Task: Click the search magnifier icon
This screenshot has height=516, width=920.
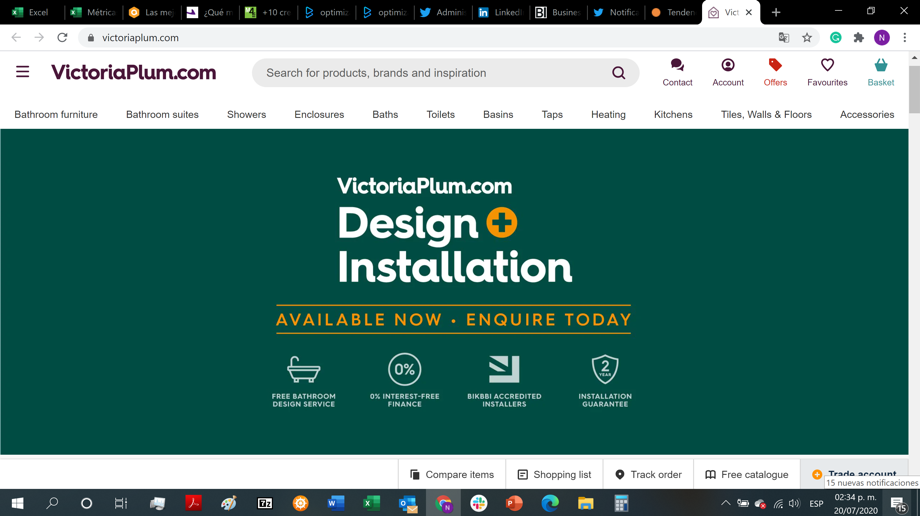Action: [618, 73]
